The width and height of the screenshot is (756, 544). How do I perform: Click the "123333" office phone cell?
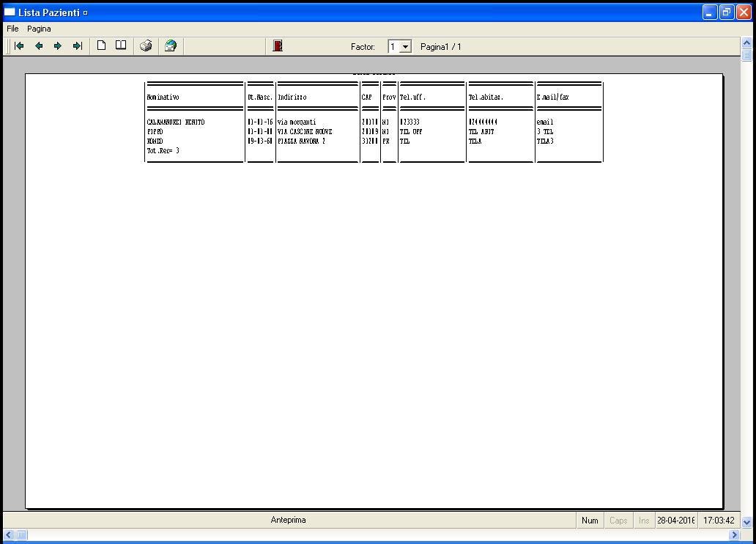point(409,122)
